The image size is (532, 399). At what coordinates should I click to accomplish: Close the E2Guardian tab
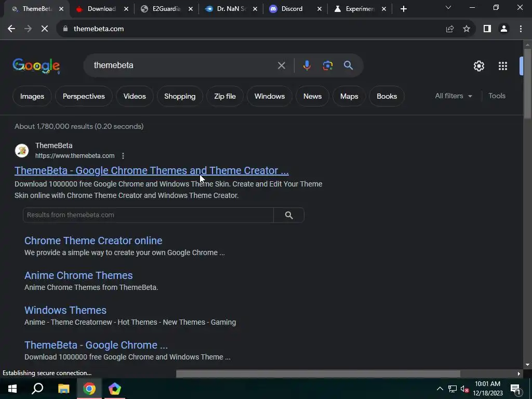[x=191, y=9]
